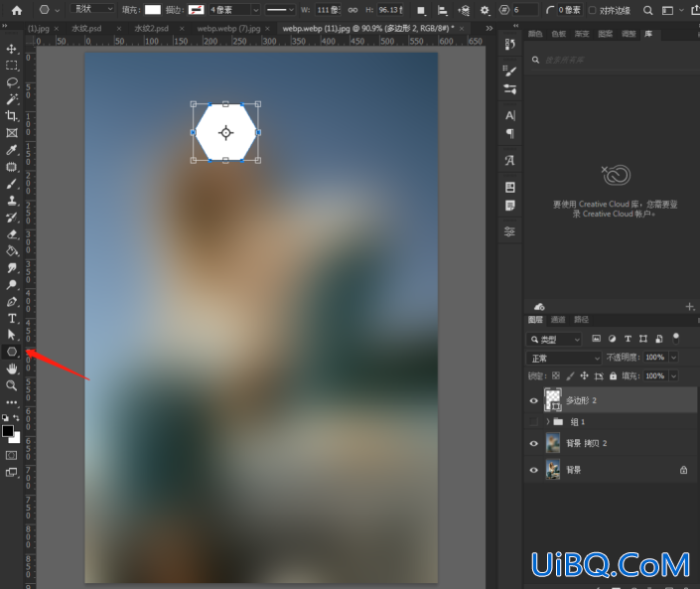Select the Zoom tool

pos(12,385)
